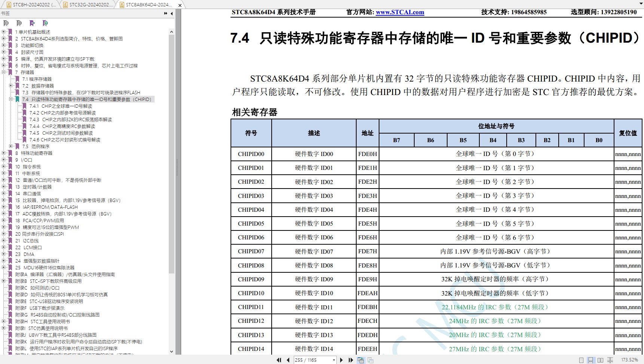The height and width of the screenshot is (364, 644).
Task: Collapse the 7.4 CHIPID bookmark node
Action: pyautogui.click(x=11, y=99)
